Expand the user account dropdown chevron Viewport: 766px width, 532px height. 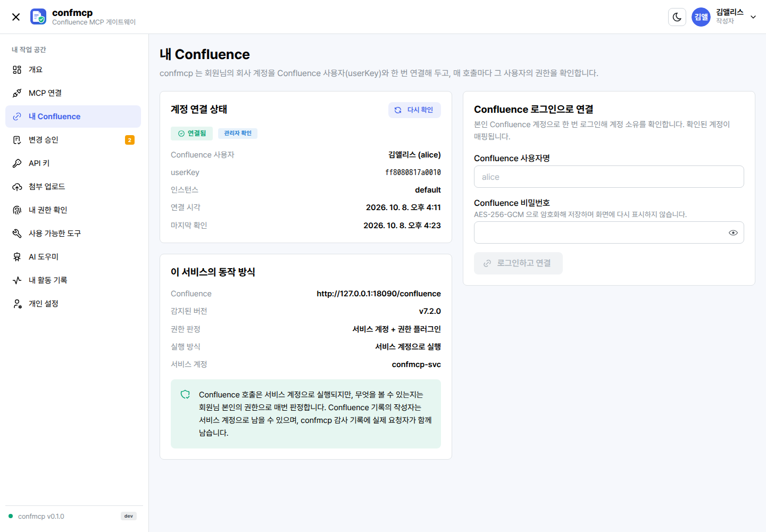[x=753, y=17]
